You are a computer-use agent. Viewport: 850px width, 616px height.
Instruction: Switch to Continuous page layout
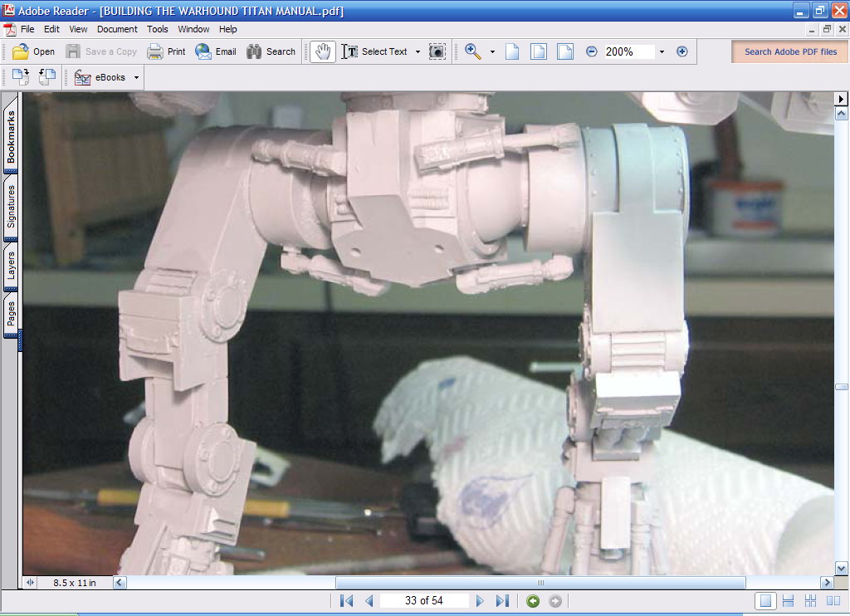point(789,601)
